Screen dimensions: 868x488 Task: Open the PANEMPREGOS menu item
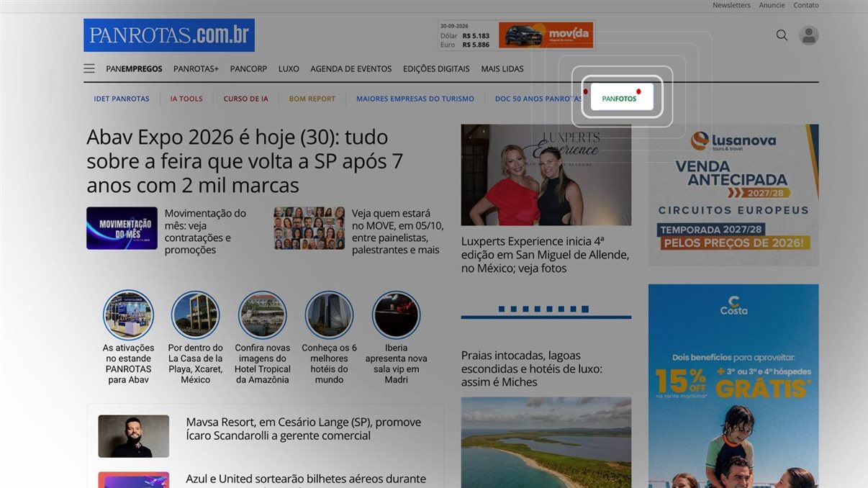134,69
